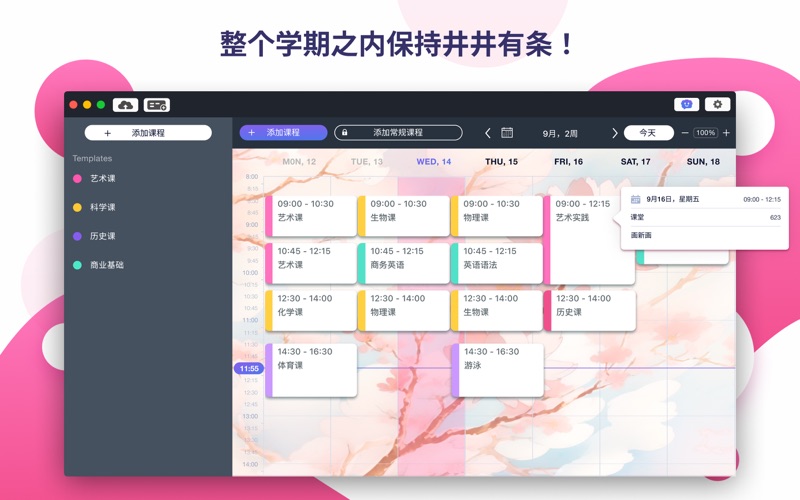Select the 商业基础 template

pos(107,265)
